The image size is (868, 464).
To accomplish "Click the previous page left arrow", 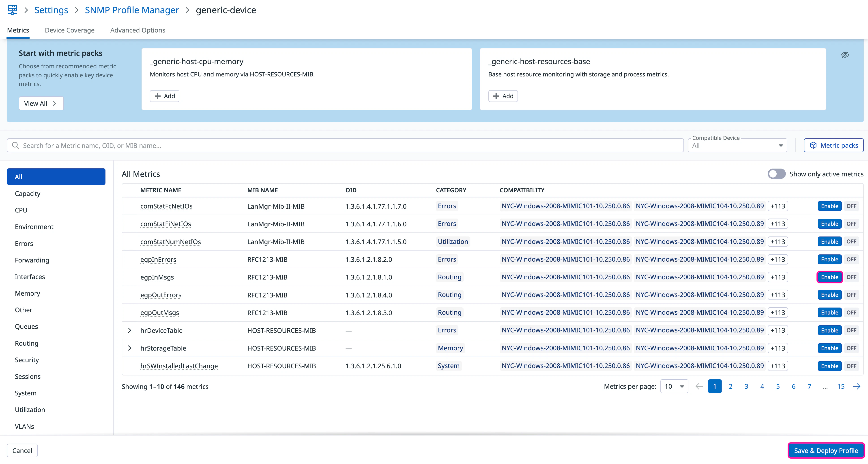I will tap(699, 386).
